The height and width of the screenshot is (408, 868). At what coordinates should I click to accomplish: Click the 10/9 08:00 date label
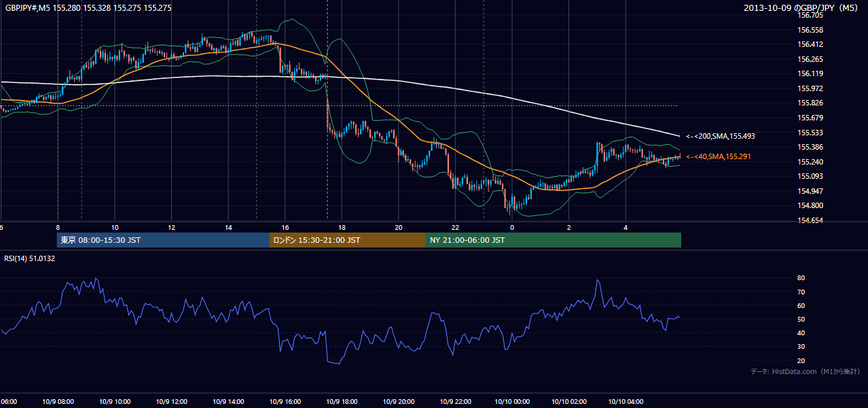pos(58,402)
